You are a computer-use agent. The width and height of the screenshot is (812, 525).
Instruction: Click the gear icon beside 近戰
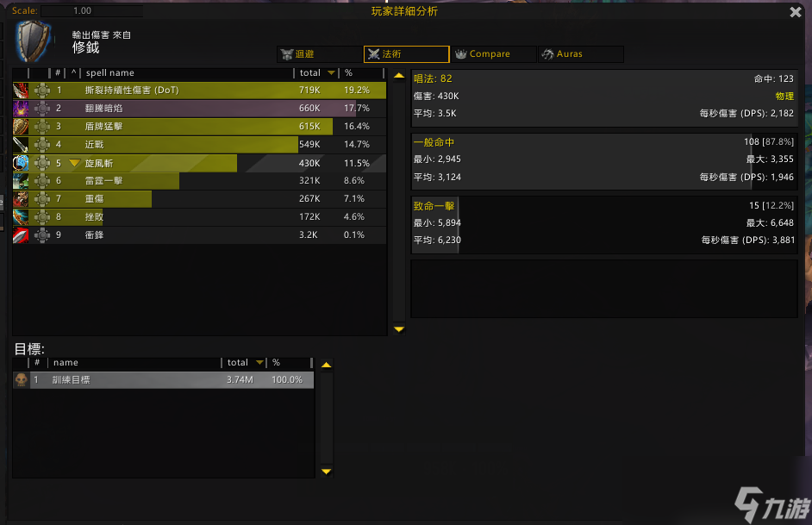click(42, 145)
